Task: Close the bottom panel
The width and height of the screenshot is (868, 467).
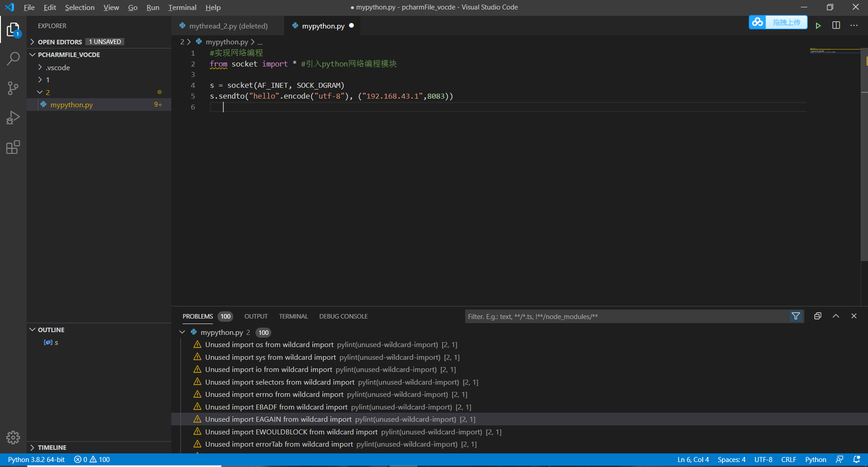Action: (854, 316)
